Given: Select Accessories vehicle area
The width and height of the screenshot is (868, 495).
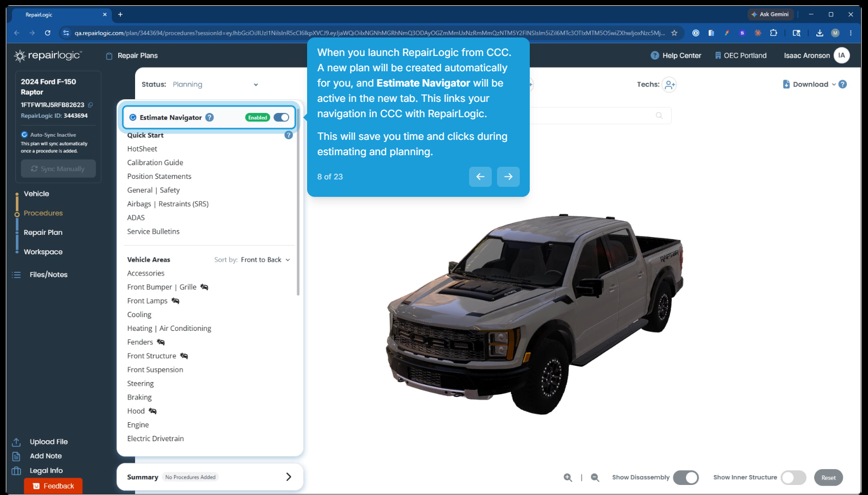Looking at the screenshot, I should click(146, 273).
